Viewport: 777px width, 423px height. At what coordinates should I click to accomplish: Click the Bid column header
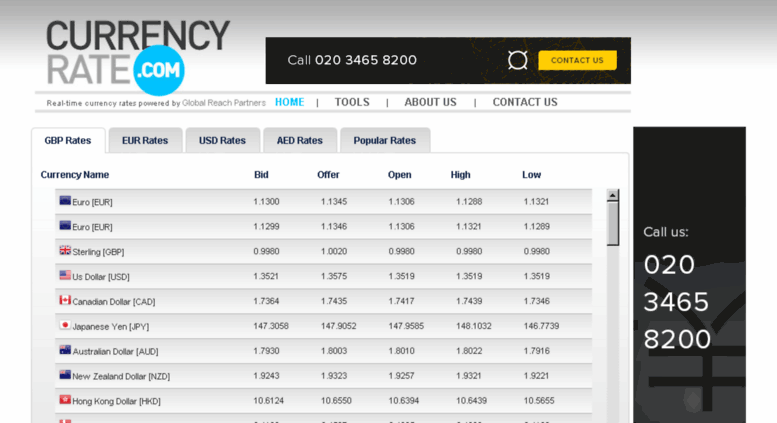tap(261, 175)
